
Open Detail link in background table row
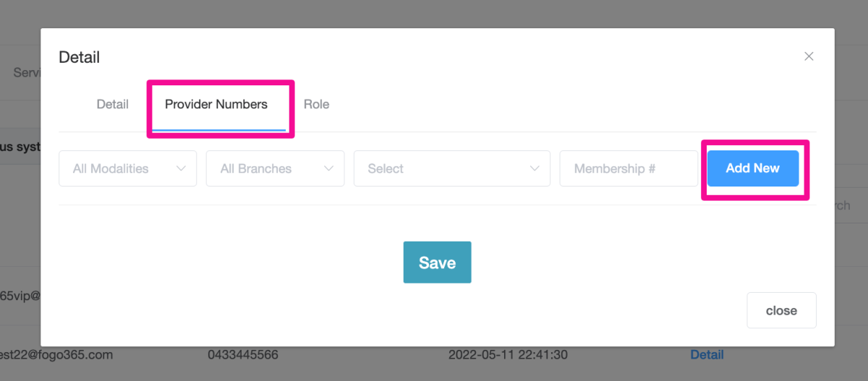coord(707,354)
